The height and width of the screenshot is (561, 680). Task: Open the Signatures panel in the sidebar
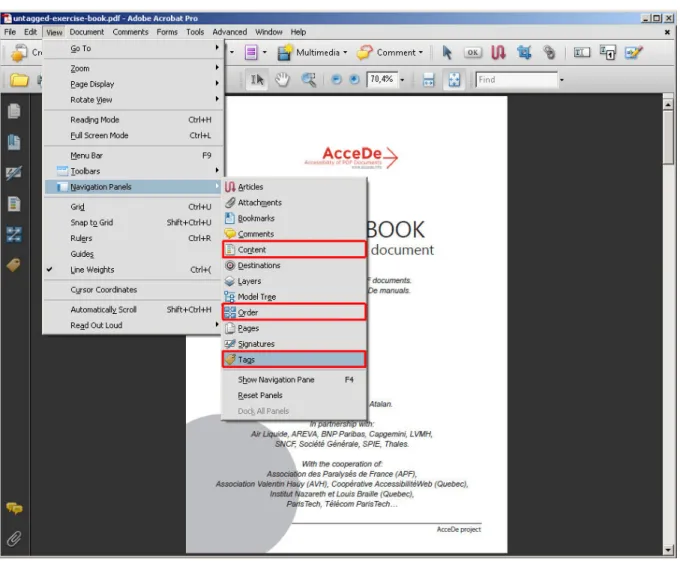coord(14,173)
